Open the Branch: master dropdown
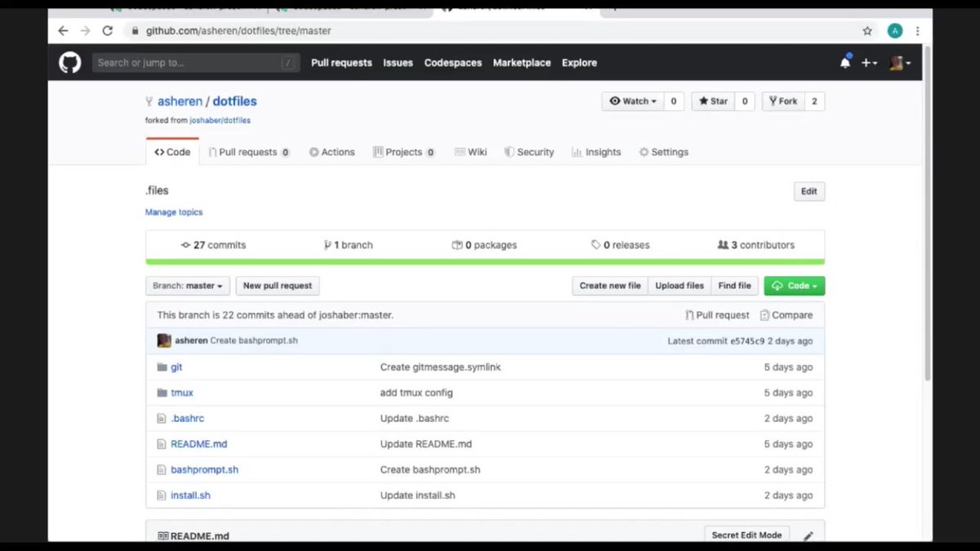 pos(188,286)
